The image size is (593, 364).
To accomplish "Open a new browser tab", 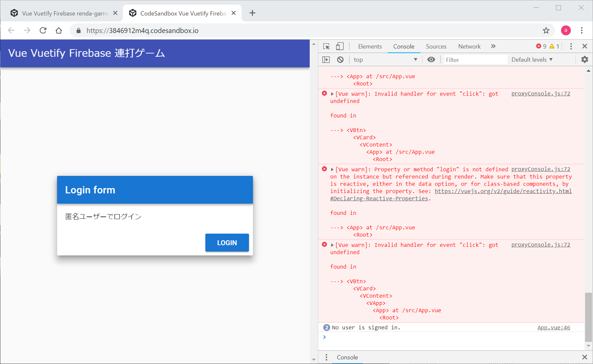I will (252, 13).
